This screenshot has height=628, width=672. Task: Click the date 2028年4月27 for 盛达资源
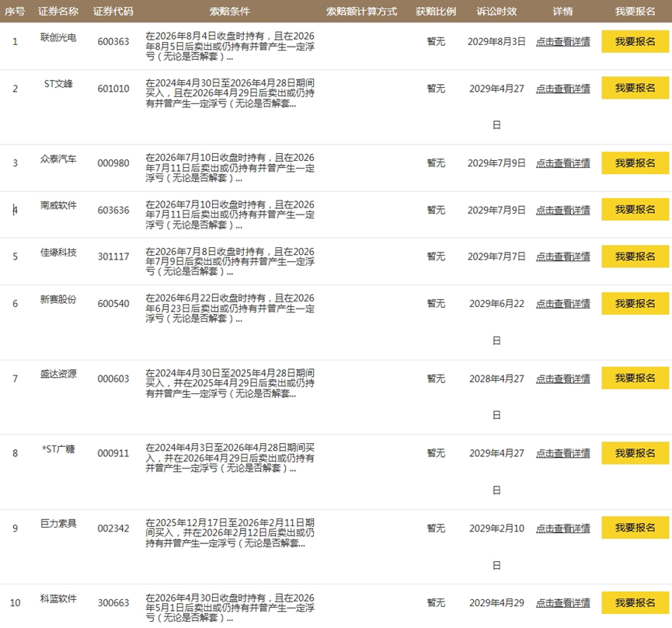(x=496, y=379)
